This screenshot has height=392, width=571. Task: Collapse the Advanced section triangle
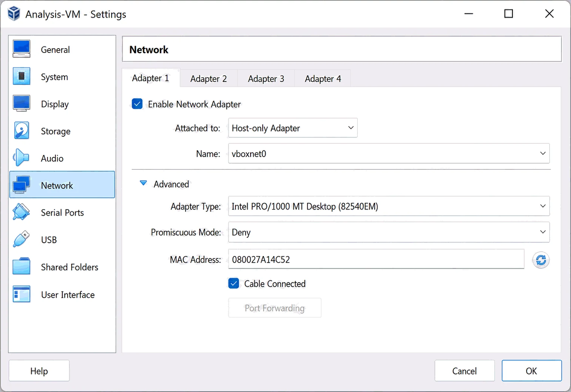tap(143, 183)
